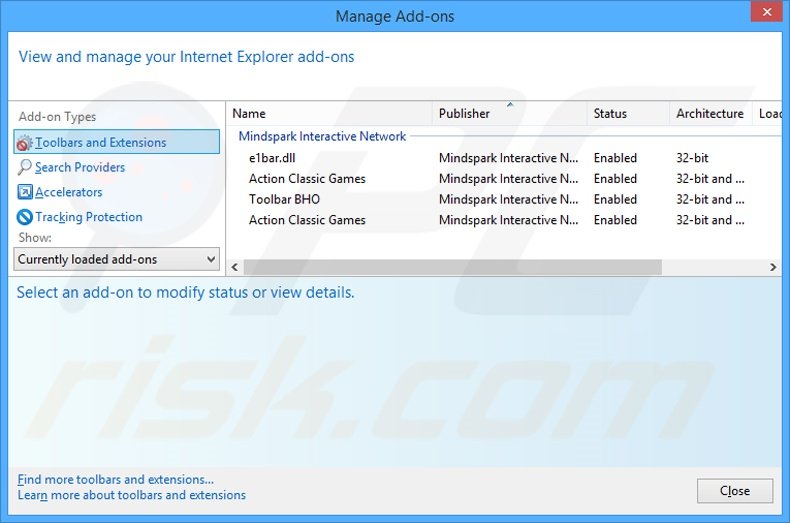
Task: Click the Close button
Action: click(735, 491)
